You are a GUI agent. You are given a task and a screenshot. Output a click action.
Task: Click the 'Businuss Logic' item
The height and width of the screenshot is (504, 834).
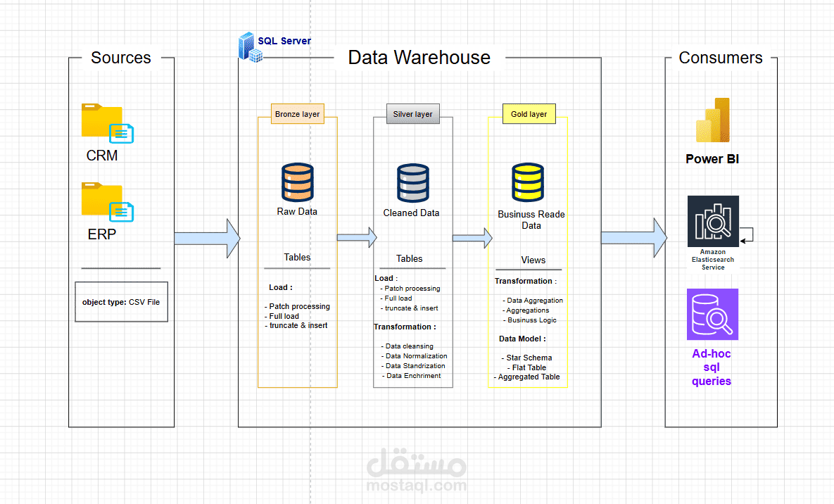point(530,320)
